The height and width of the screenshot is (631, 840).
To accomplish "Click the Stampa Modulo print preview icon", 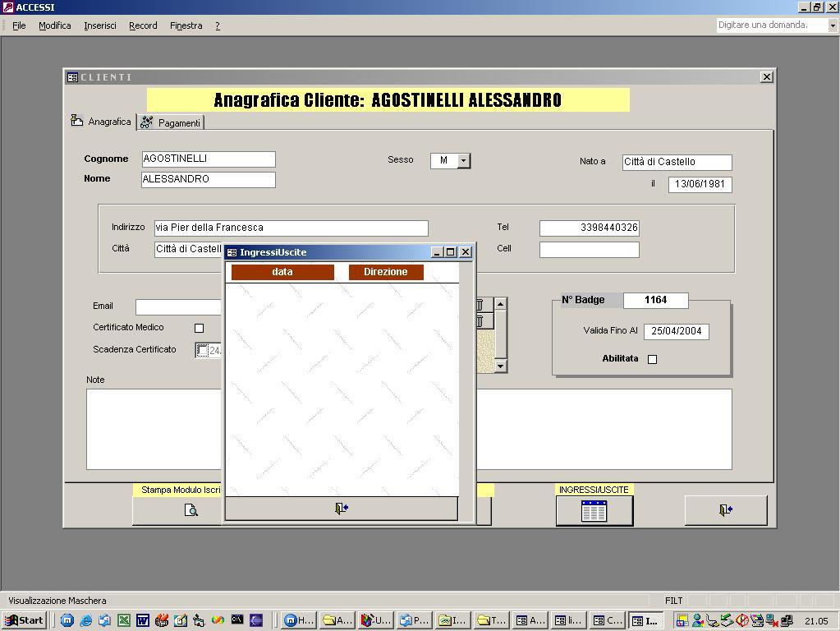I will point(190,510).
